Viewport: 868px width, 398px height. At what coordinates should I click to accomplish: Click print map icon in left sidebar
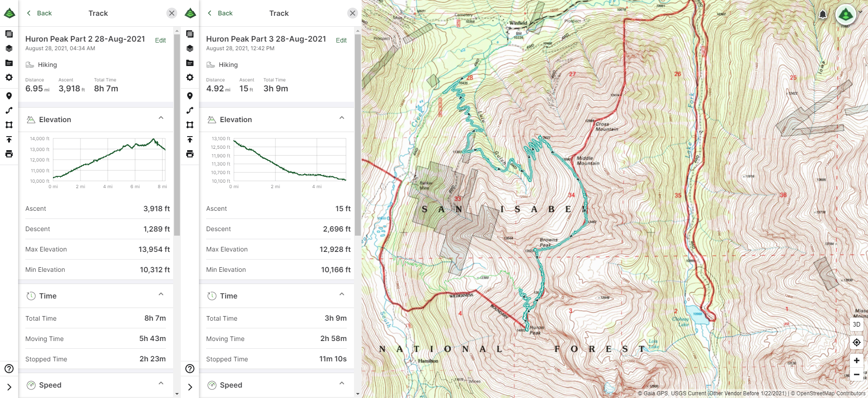pos(9,154)
